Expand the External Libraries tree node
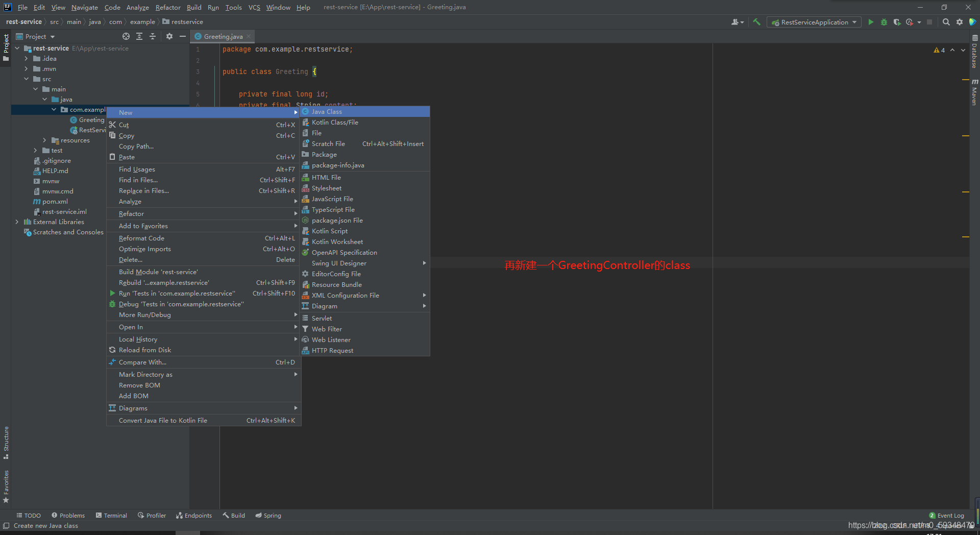980x535 pixels. tap(17, 222)
